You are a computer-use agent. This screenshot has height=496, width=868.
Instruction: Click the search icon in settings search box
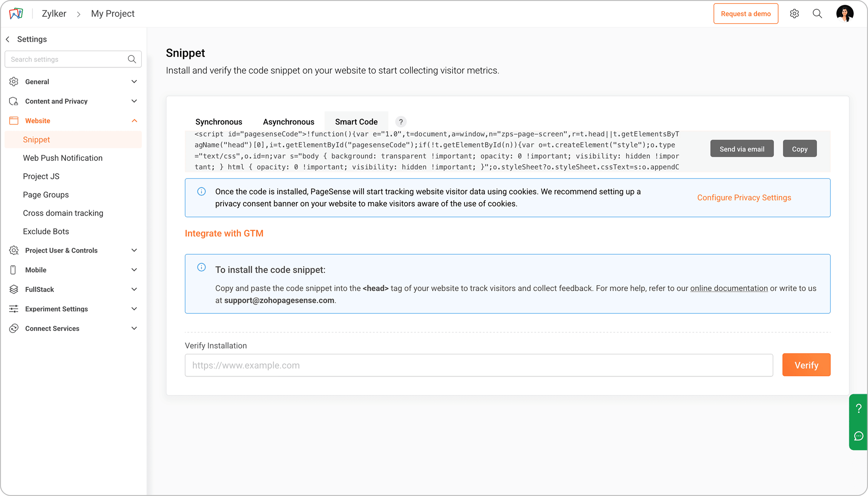click(132, 59)
